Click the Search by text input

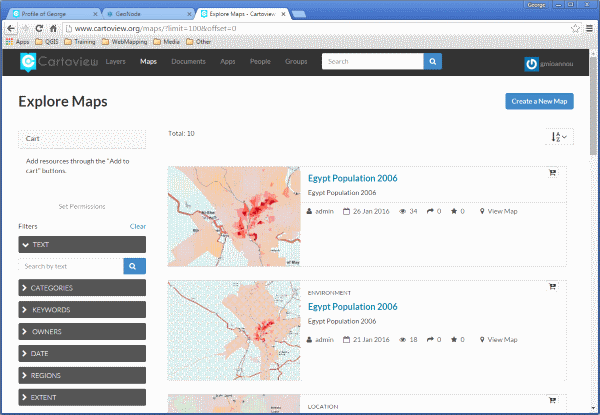[x=71, y=266]
